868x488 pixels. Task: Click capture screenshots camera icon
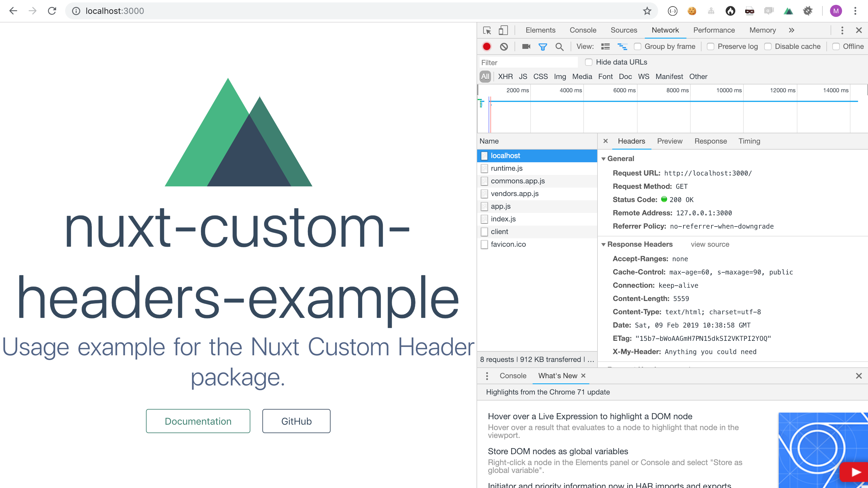[x=526, y=46]
